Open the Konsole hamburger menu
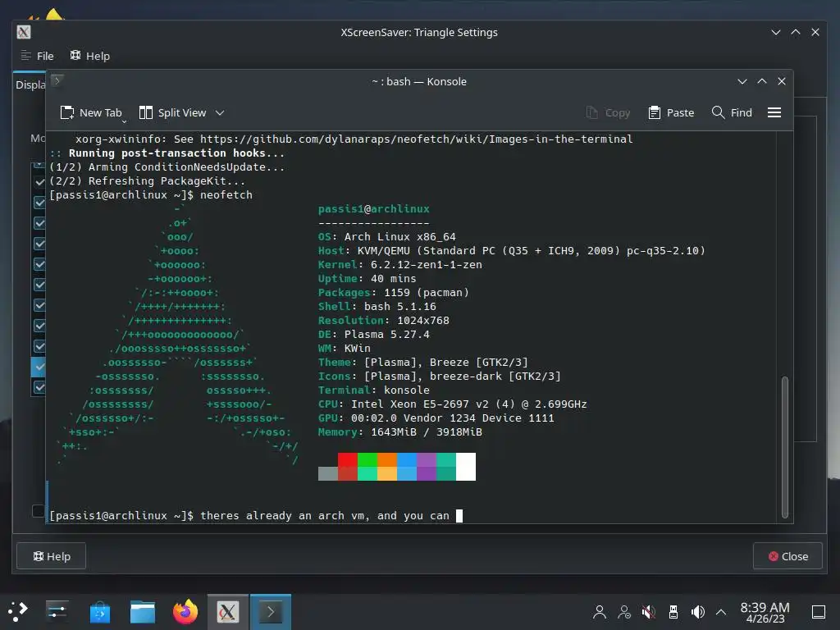 [774, 112]
